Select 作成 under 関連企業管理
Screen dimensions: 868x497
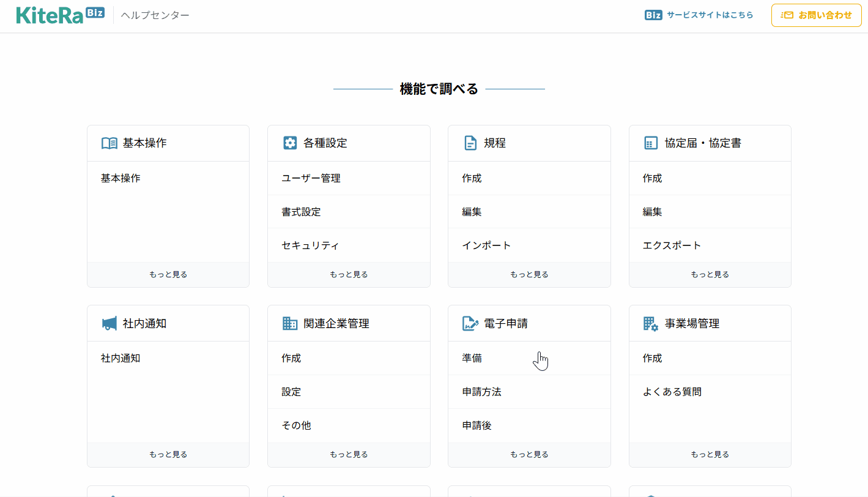349,358
